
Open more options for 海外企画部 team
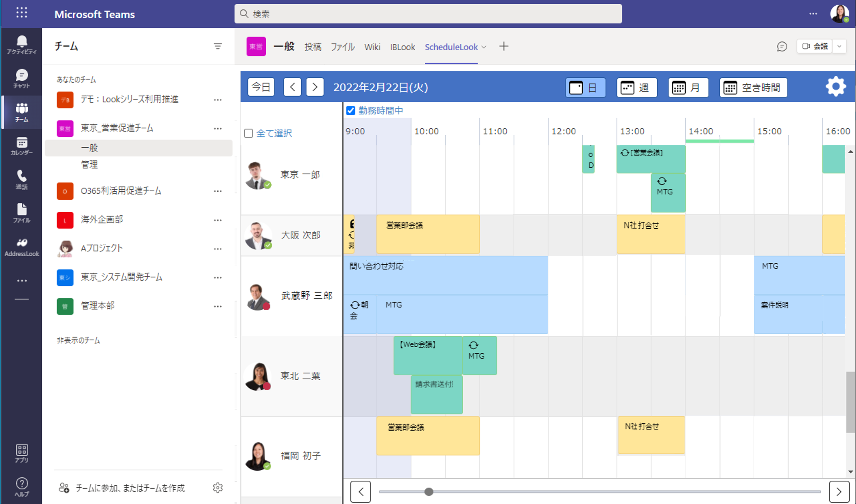218,220
